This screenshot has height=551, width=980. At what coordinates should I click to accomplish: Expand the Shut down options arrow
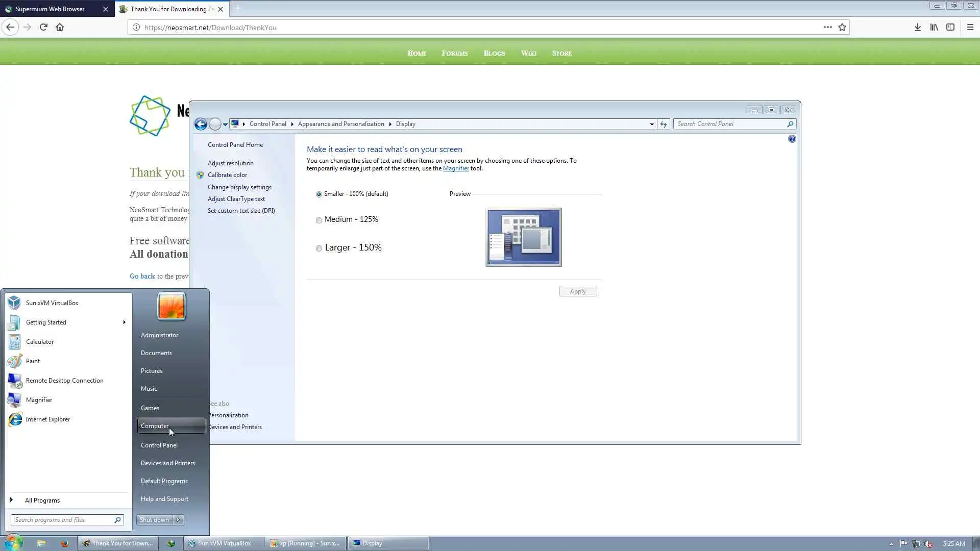coord(178,520)
